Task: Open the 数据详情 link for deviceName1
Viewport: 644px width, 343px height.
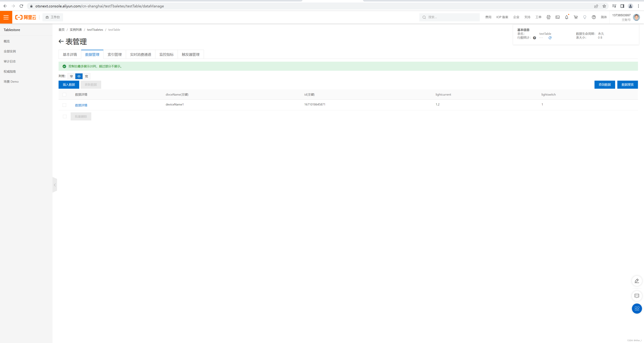Action: coord(81,105)
